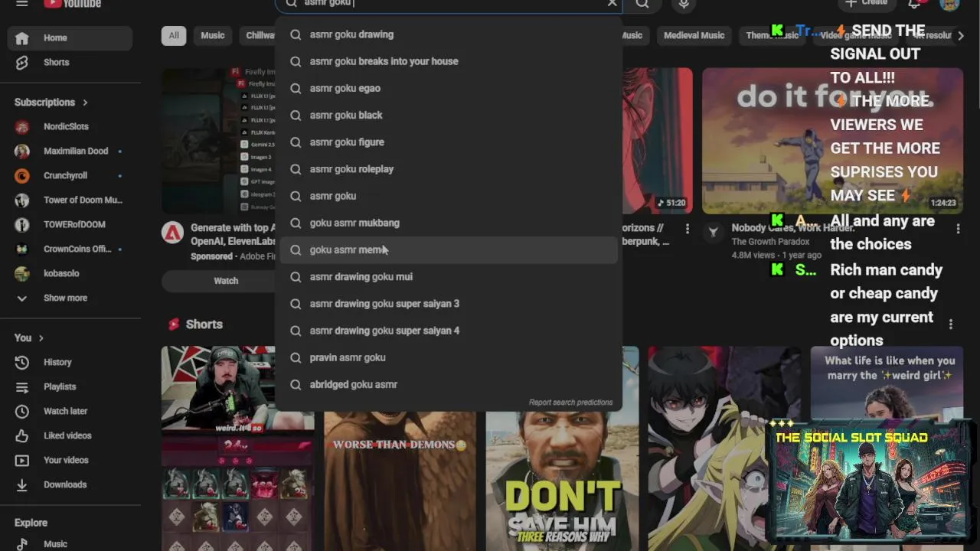
Task: Open Watch later list
Action: pos(70,411)
